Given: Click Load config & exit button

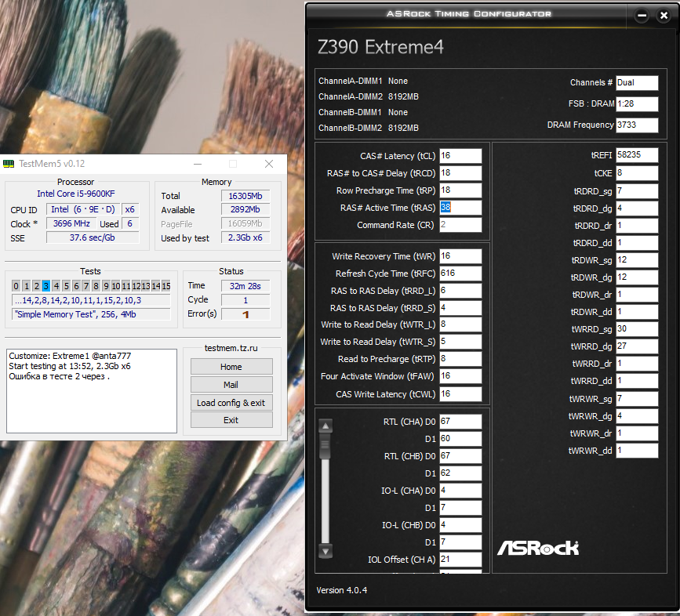Looking at the screenshot, I should 231,402.
